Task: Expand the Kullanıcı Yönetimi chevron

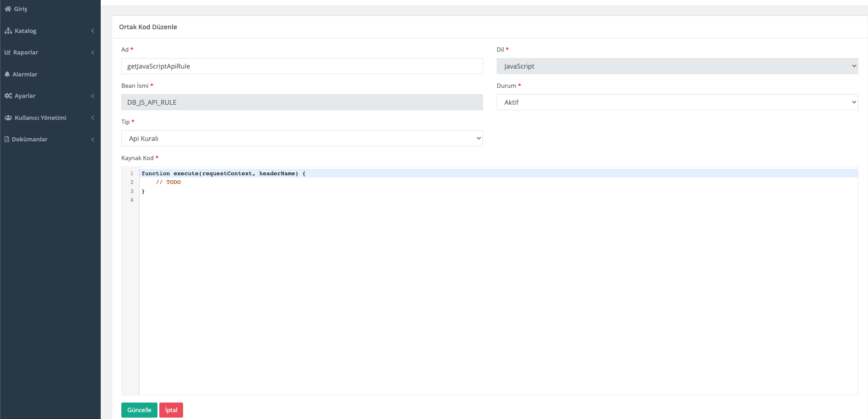Action: 92,118
